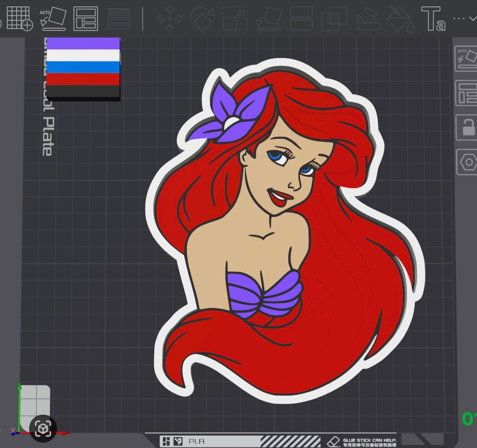The image size is (477, 448).
Task: Select the Rotate tool
Action: tap(203, 19)
